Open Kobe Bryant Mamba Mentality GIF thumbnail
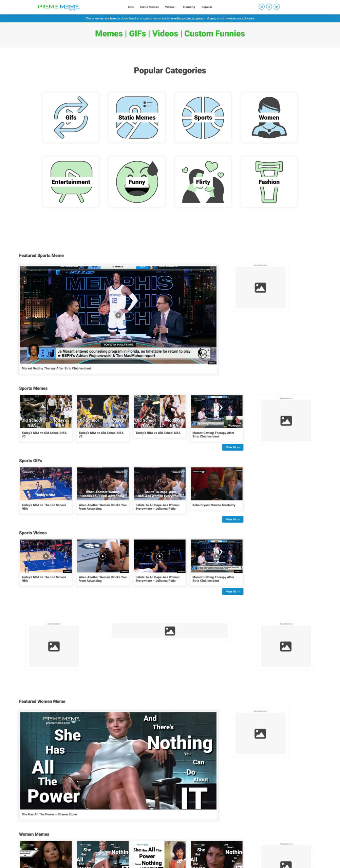The height and width of the screenshot is (868, 340). tap(216, 484)
